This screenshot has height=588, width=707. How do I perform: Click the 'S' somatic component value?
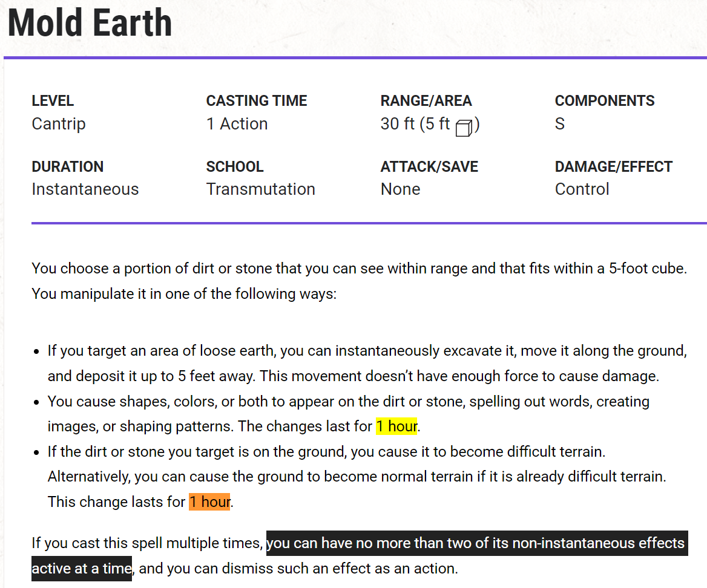click(559, 123)
